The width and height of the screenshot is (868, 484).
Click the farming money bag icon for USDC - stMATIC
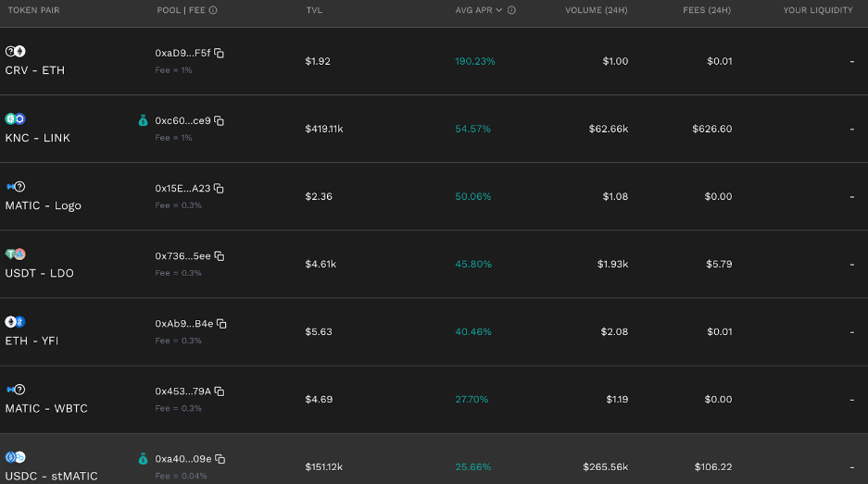[x=143, y=459]
